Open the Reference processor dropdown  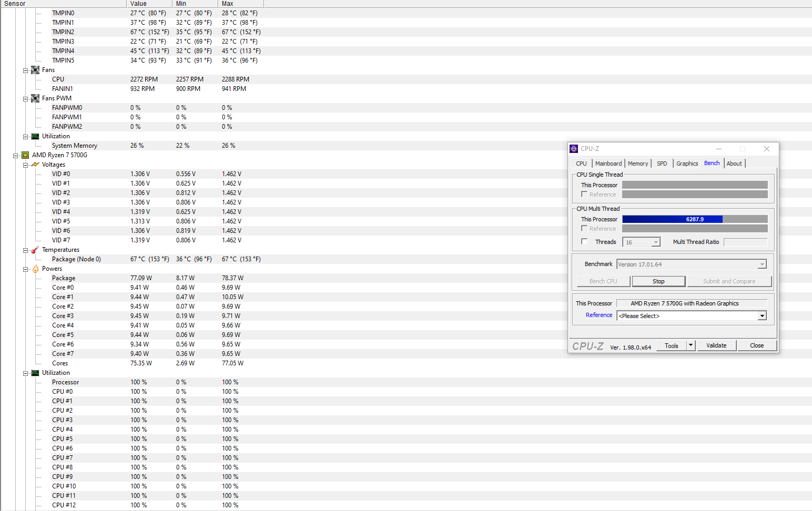(x=762, y=316)
